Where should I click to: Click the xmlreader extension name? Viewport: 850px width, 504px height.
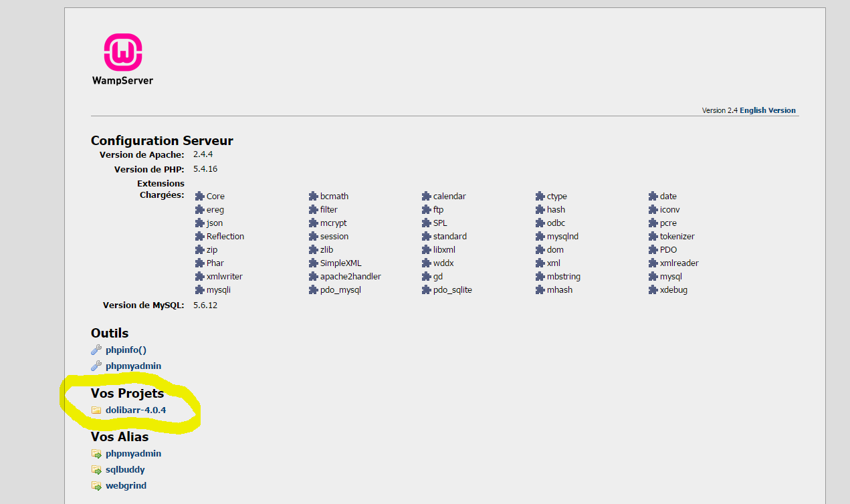[x=679, y=263]
